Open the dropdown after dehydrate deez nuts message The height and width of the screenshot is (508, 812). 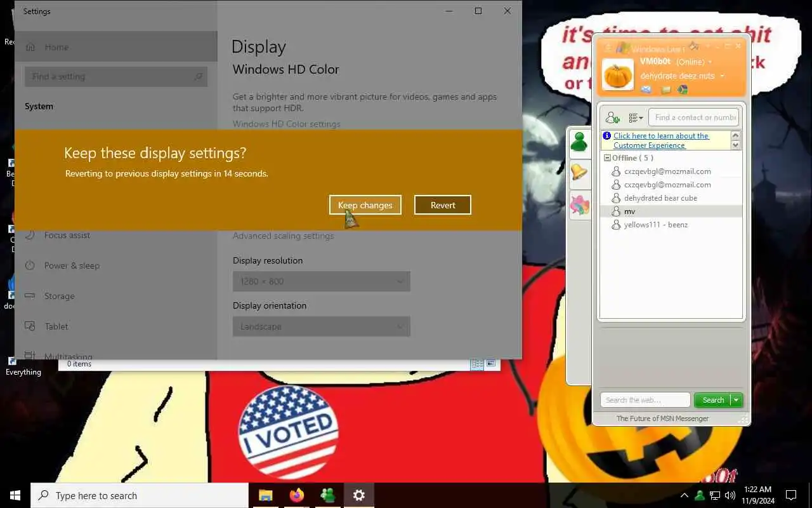point(722,76)
